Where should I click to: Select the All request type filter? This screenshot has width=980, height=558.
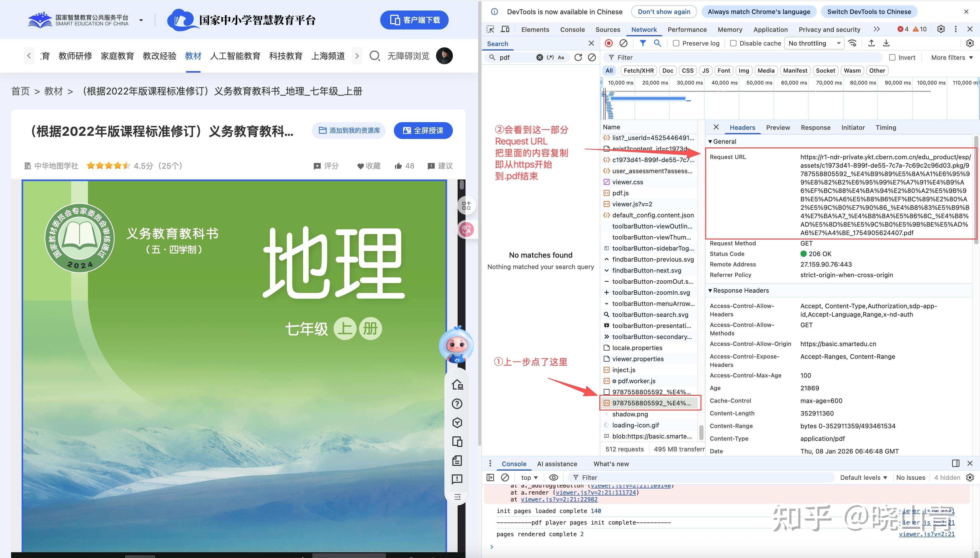pyautogui.click(x=609, y=71)
